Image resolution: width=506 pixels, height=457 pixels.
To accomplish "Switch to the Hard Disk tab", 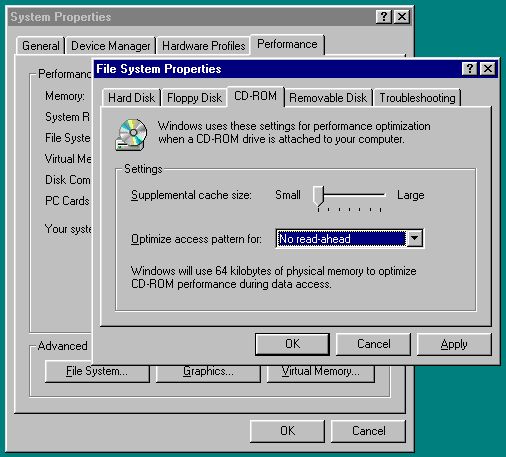I will pos(132,98).
